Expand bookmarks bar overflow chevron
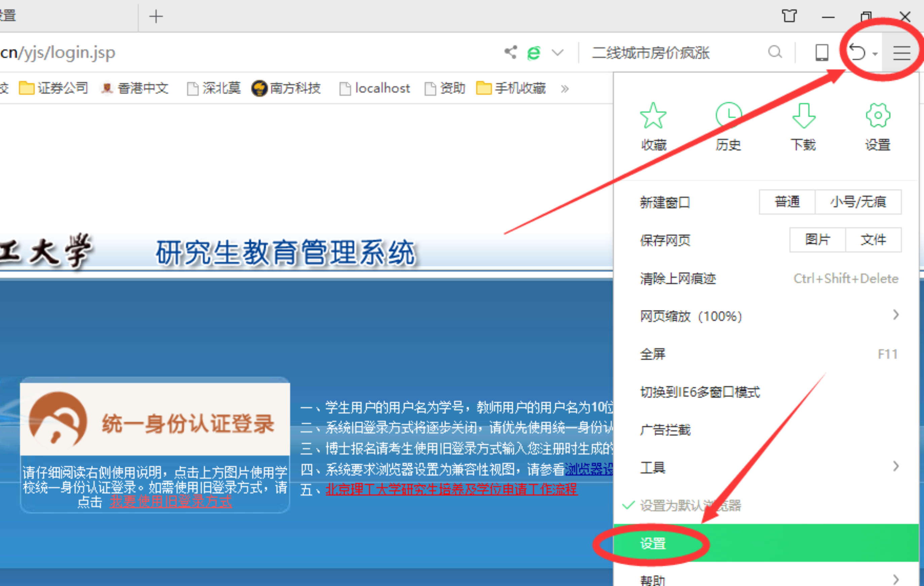 (x=564, y=89)
